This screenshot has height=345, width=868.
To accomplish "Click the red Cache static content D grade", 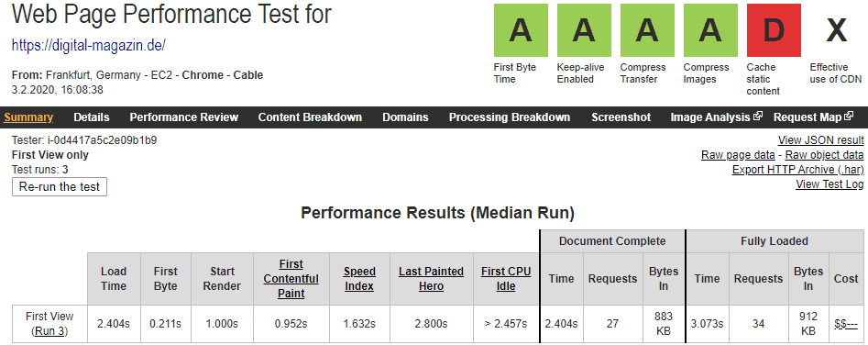I will 774,30.
